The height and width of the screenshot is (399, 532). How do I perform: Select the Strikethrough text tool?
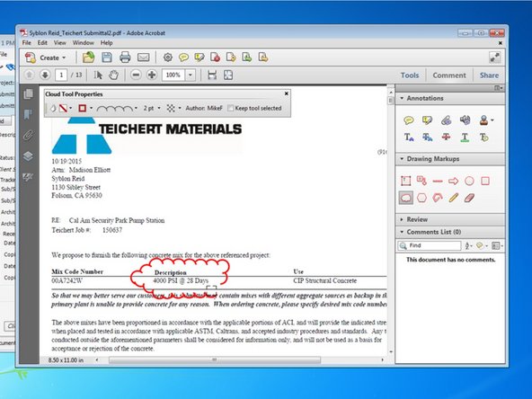(446, 137)
